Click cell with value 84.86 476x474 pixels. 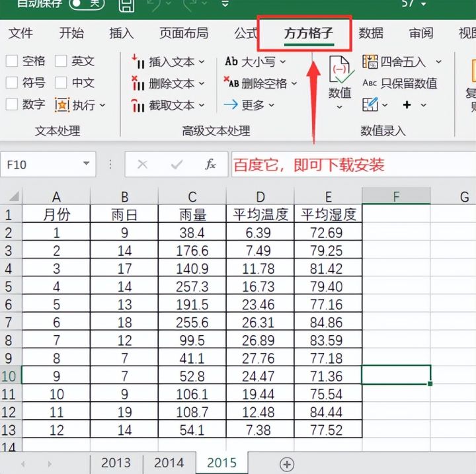pyautogui.click(x=328, y=323)
